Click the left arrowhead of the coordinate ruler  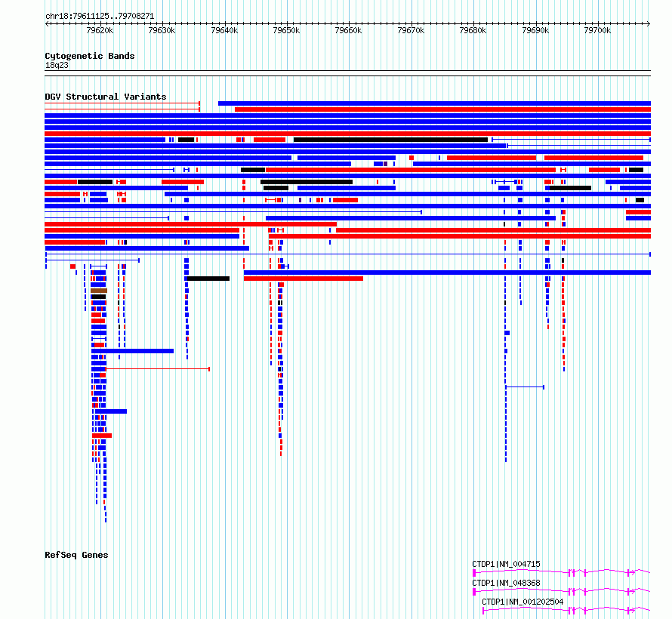tap(47, 24)
